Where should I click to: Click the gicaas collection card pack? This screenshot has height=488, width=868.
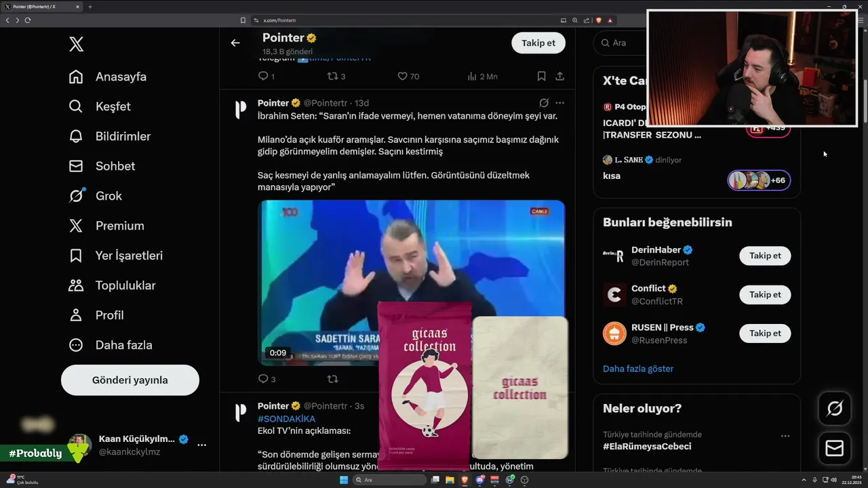pos(425,385)
